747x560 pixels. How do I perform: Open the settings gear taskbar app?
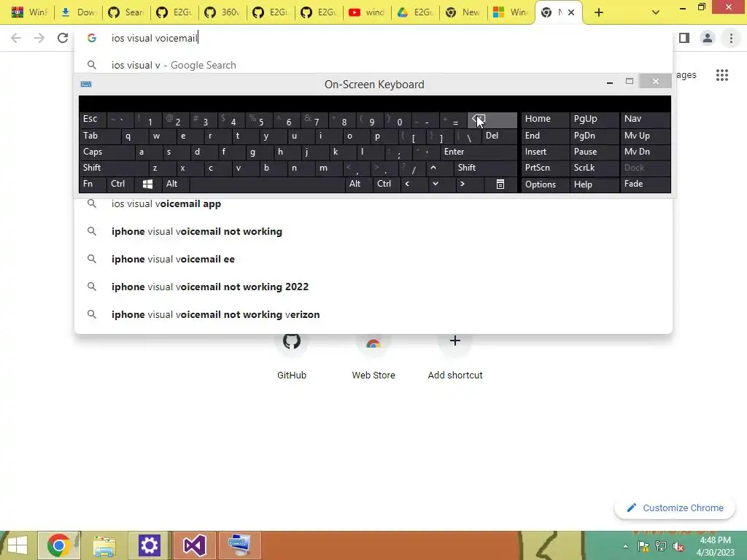coord(149,545)
